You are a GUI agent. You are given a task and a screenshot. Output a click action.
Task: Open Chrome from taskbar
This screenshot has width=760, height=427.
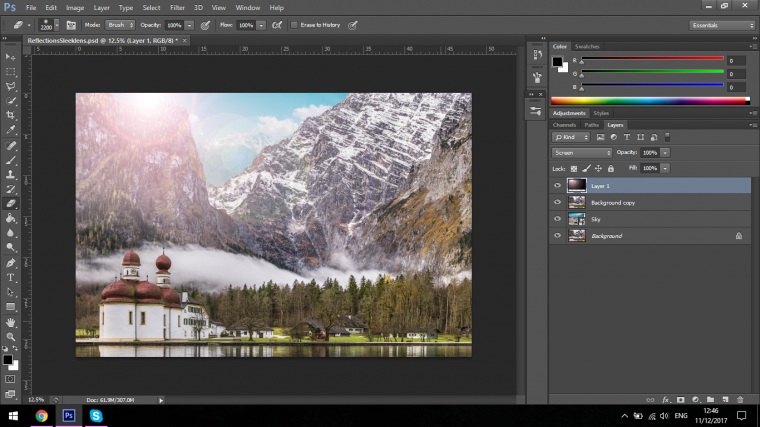(42, 416)
